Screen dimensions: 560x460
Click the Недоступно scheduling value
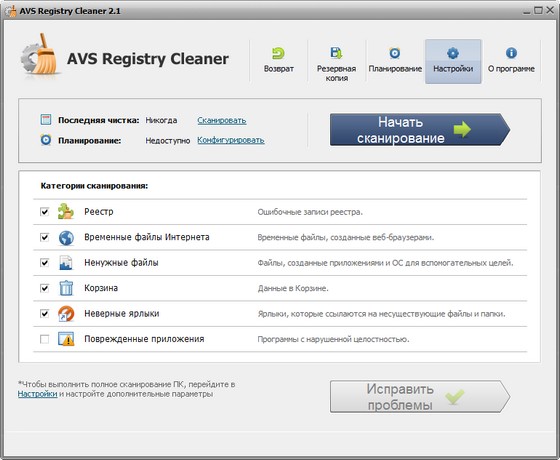click(168, 141)
